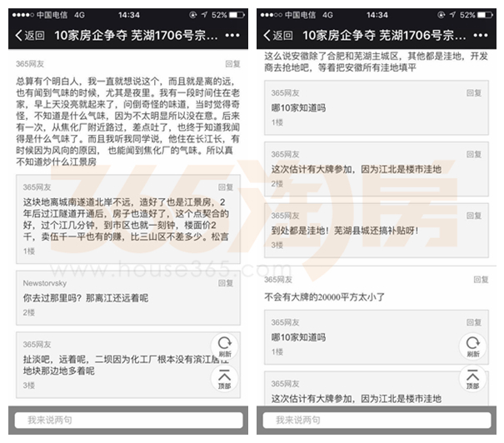Image resolution: width=504 pixels, height=443 pixels.
Task: Click 回复 on lower 哪10家知道吗 reply
Action: (x=474, y=322)
